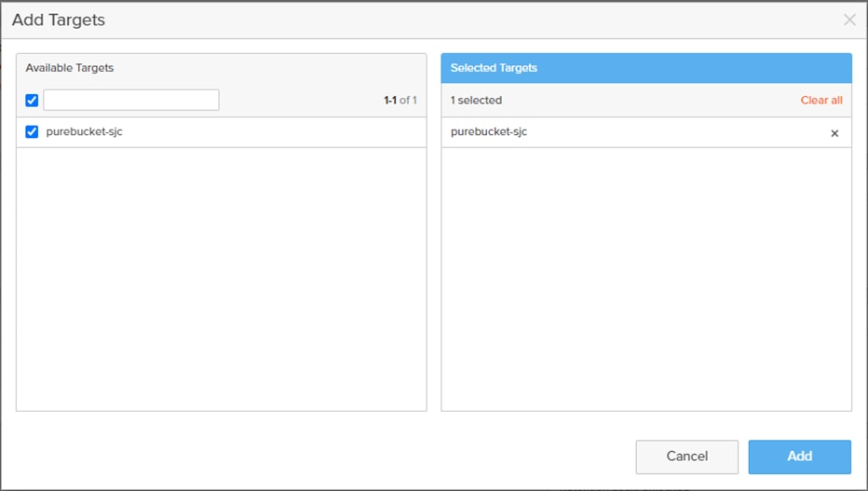Click the "1 selected" count text
The height and width of the screenshot is (491, 868).
coord(476,101)
